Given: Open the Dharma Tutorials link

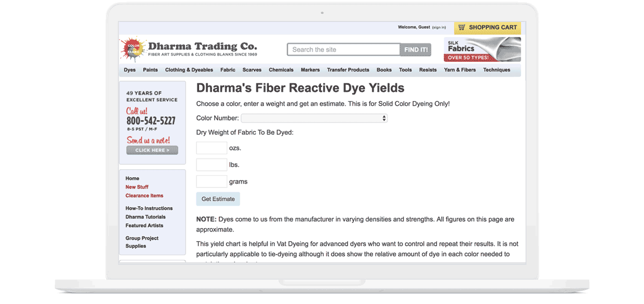Looking at the screenshot, I should (x=145, y=217).
